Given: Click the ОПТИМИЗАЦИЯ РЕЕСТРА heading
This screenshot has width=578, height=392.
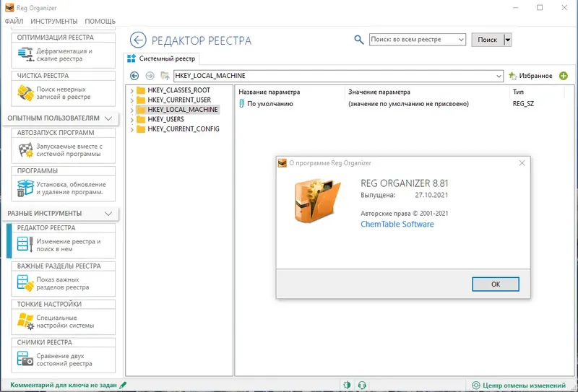Looking at the screenshot, I should coord(56,38).
